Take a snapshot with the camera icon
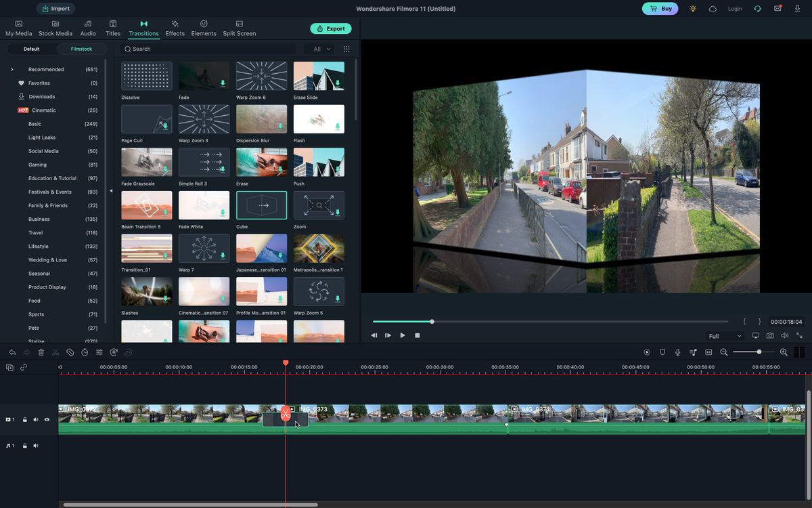812x508 pixels. pos(770,335)
